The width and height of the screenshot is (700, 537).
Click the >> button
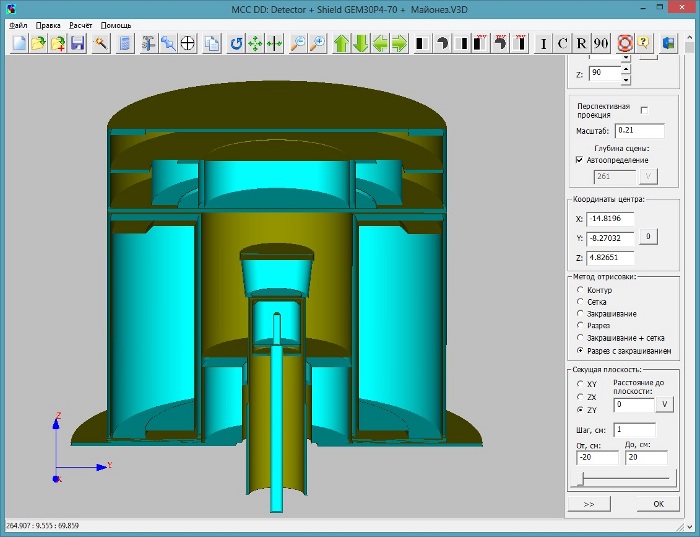click(589, 504)
